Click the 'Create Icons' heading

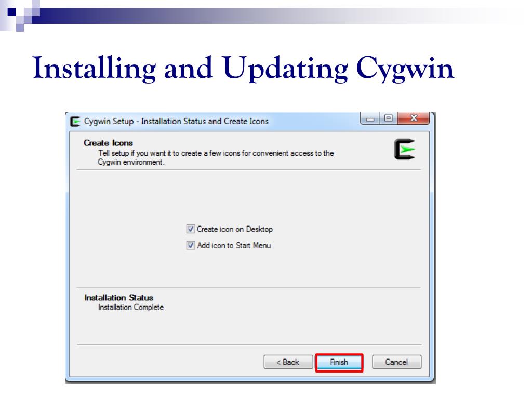click(108, 143)
